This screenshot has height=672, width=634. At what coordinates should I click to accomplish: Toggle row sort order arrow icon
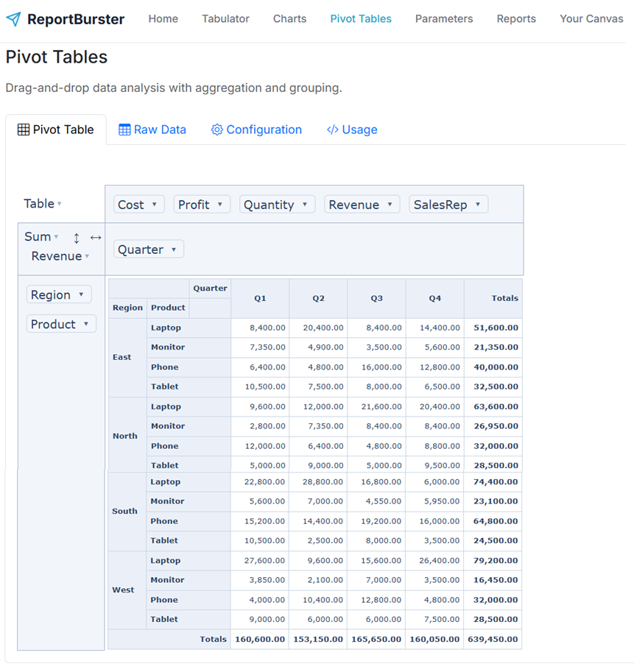77,238
